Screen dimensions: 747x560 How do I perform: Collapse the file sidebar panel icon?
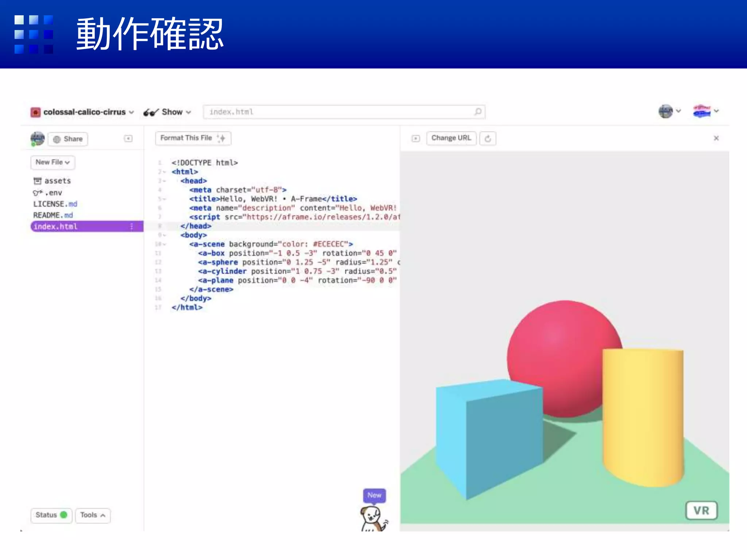tap(128, 139)
